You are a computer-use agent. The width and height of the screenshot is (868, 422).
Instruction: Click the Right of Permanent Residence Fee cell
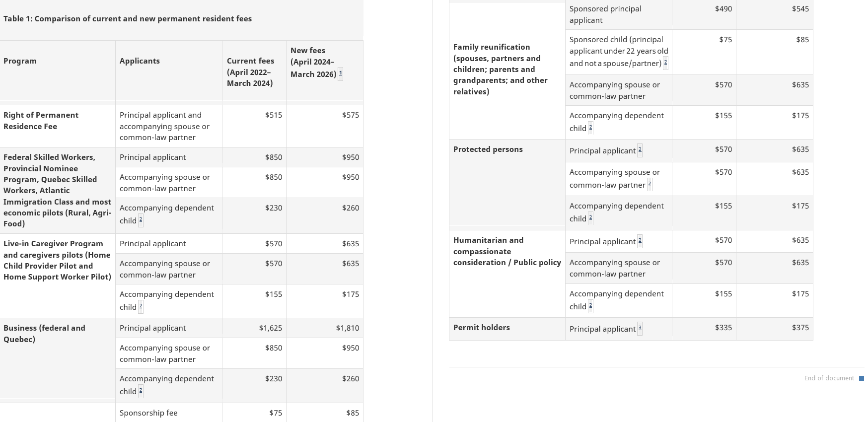[41, 121]
